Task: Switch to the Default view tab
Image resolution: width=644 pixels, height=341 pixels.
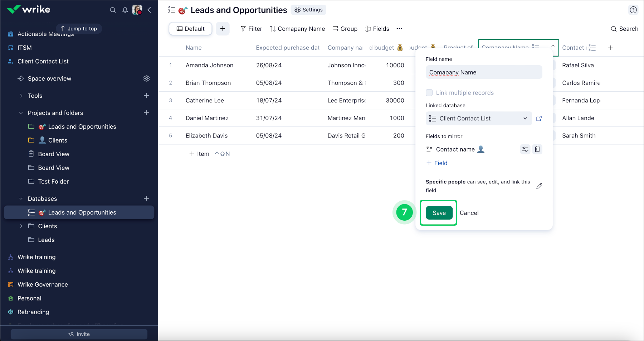Action: tap(190, 29)
